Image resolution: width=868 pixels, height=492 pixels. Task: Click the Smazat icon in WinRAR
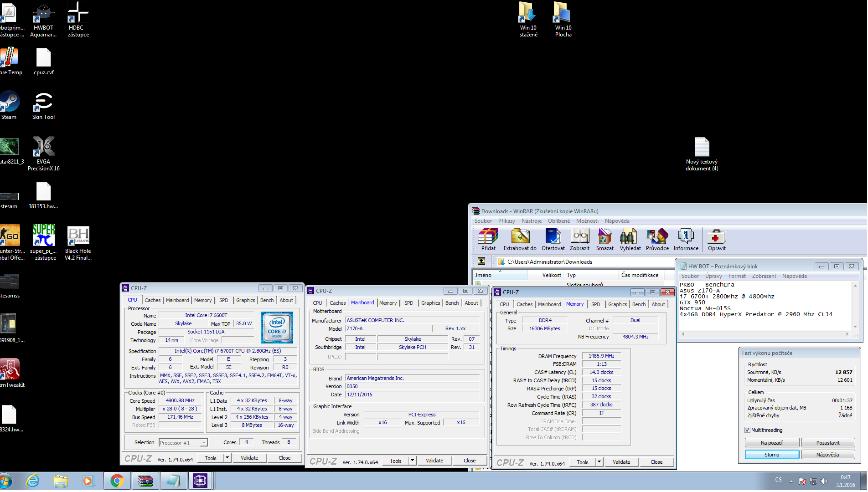point(604,240)
